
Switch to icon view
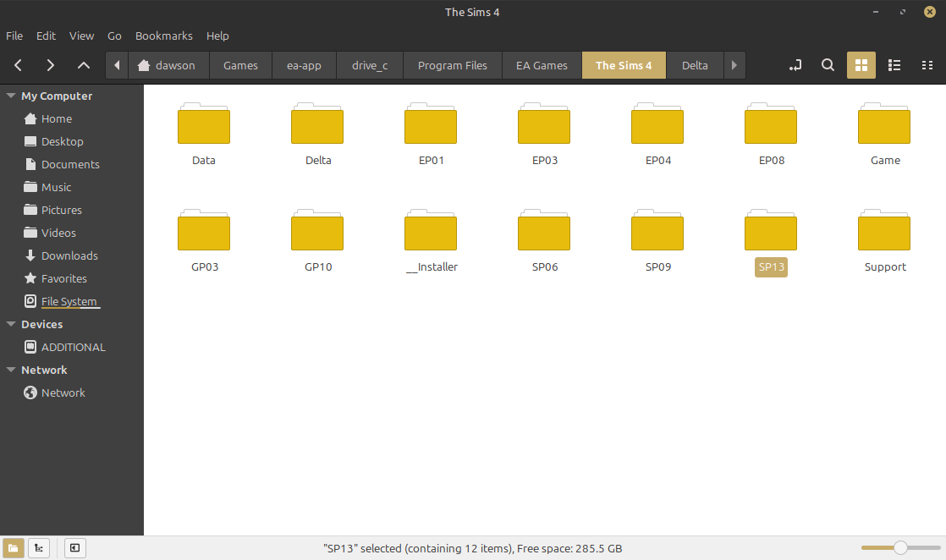[861, 65]
